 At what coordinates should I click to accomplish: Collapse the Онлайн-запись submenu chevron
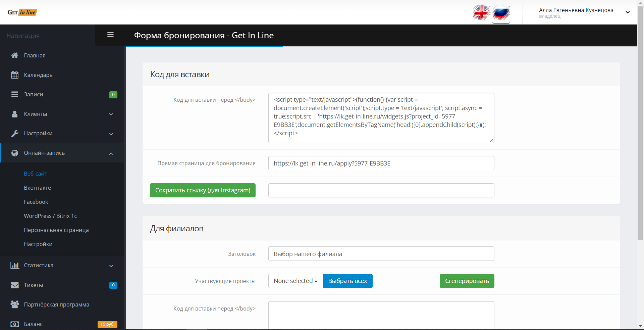[x=111, y=153]
